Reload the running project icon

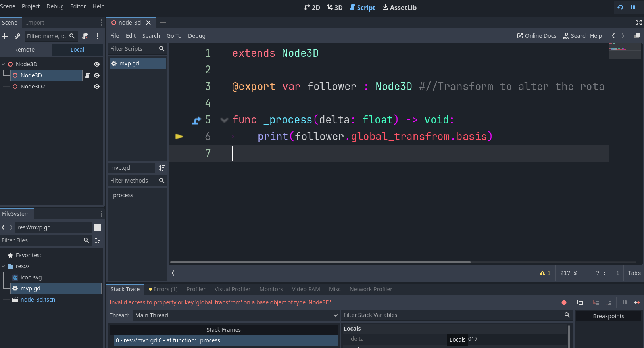[x=620, y=7]
